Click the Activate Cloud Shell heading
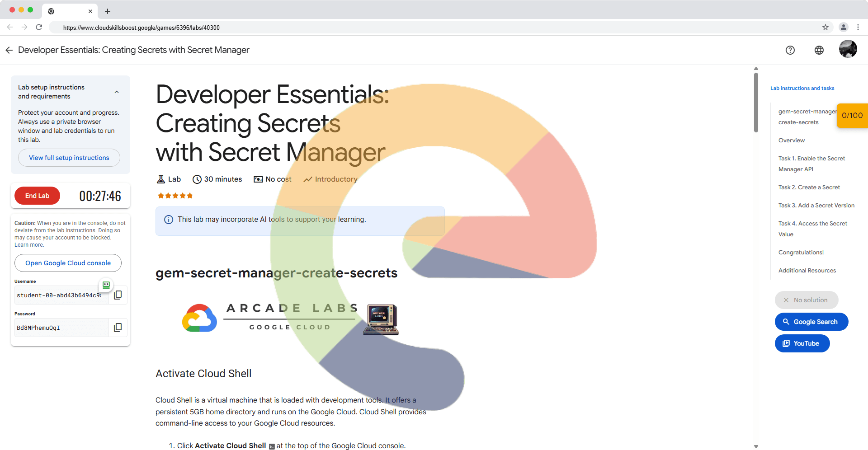Image resolution: width=868 pixels, height=450 pixels. 203,374
